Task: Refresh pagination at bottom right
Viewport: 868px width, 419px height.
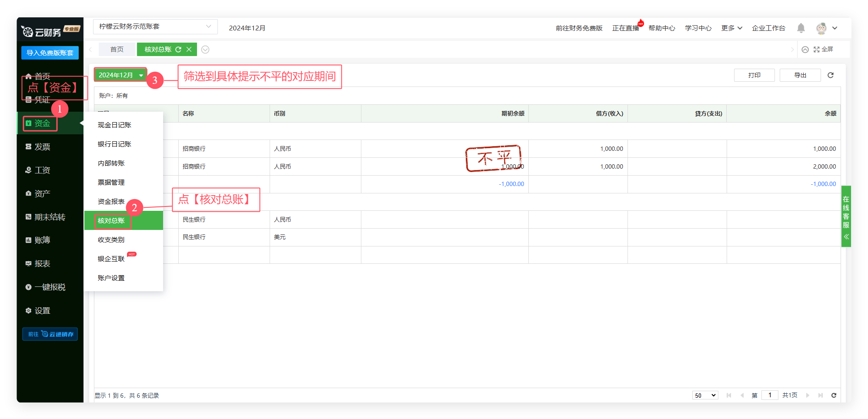Action: [834, 395]
